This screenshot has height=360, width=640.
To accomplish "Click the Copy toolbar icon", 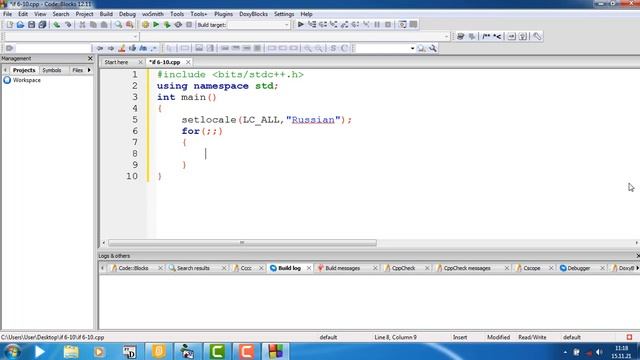I will click(x=93, y=25).
